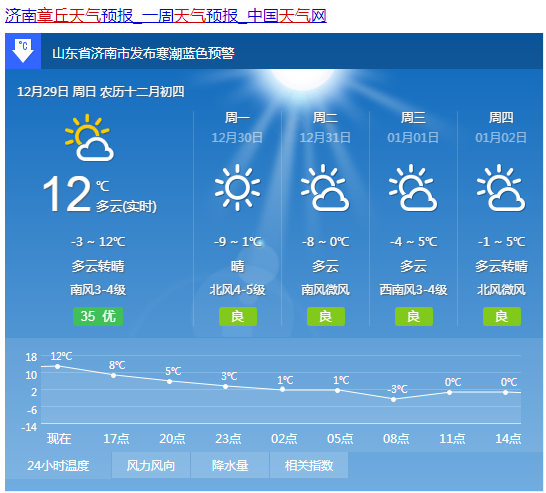Screen dimensions: 546x493
Task: Click the -3℃ data point at 08点
Action: 393,399
